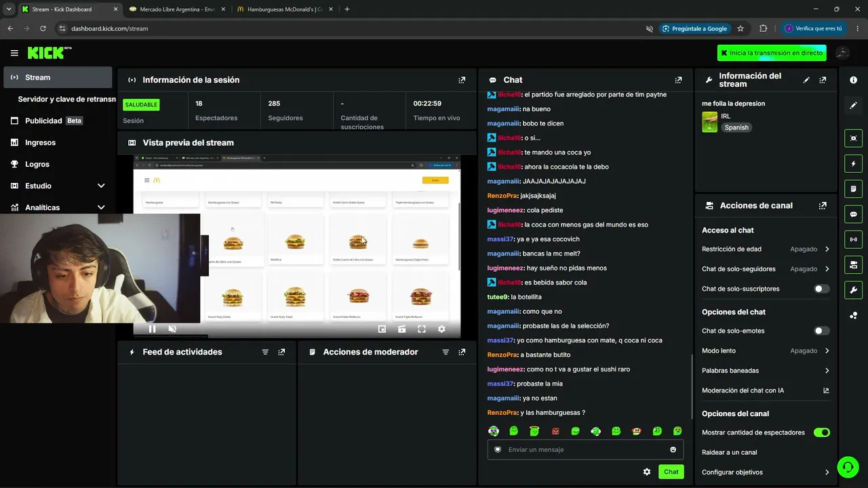This screenshot has width=868, height=488.
Task: Open Configurar objetivos settings
Action: click(x=766, y=472)
